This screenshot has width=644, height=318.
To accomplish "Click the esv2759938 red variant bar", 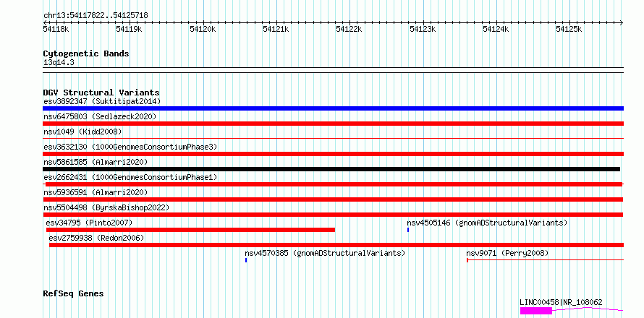I will pos(336,245).
